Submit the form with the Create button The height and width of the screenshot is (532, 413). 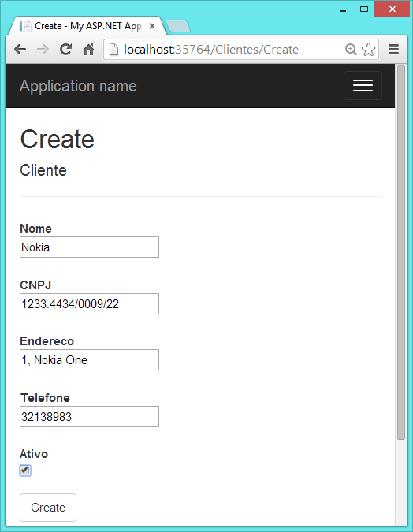click(x=48, y=508)
